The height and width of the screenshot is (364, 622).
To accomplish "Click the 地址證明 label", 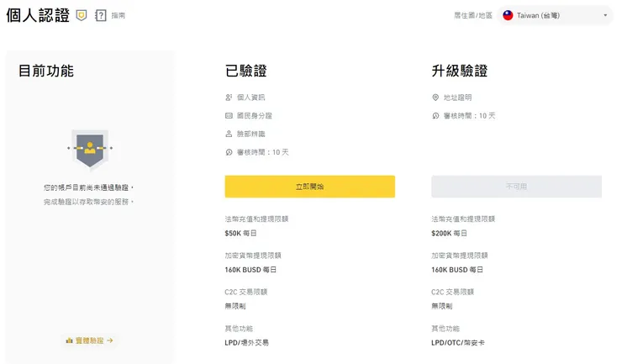I will [x=458, y=98].
